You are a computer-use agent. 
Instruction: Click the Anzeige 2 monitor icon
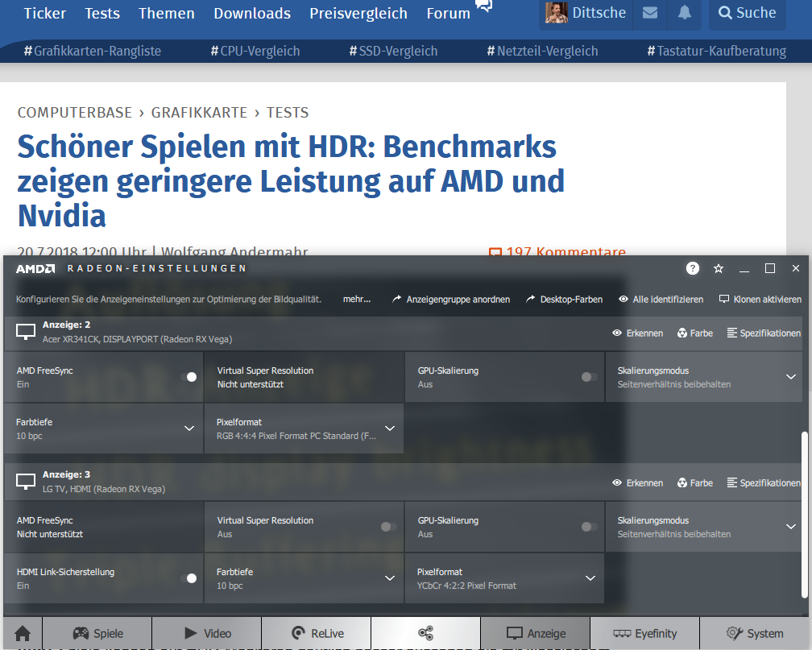point(26,332)
